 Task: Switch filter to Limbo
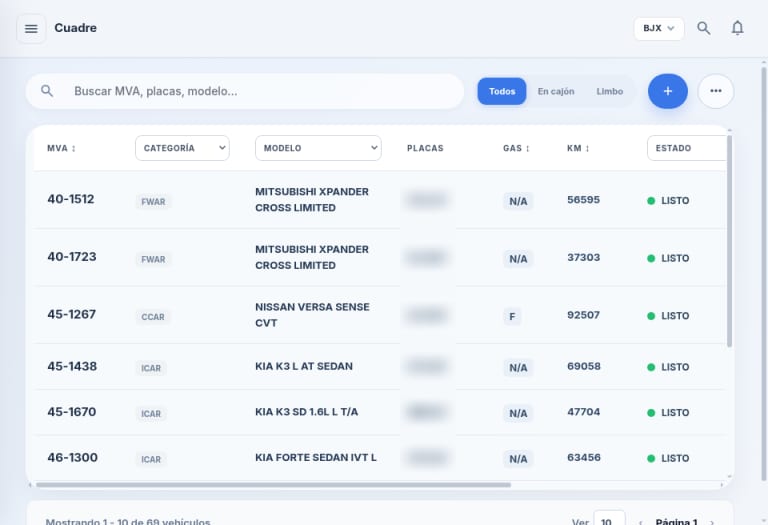pos(609,91)
